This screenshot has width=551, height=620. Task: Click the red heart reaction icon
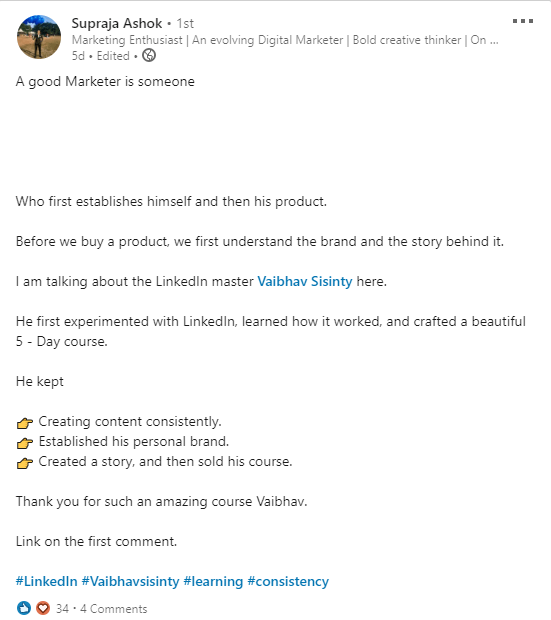[x=43, y=608]
